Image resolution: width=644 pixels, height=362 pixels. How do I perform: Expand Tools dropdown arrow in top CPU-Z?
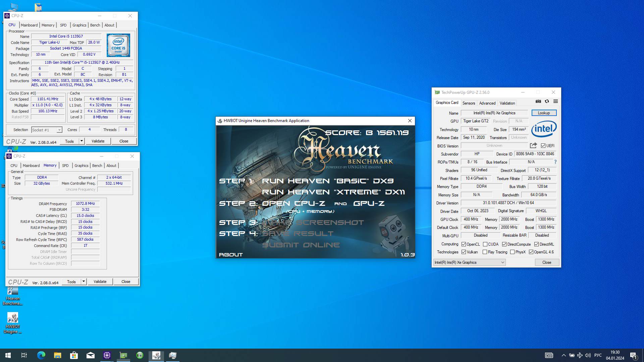pos(82,141)
